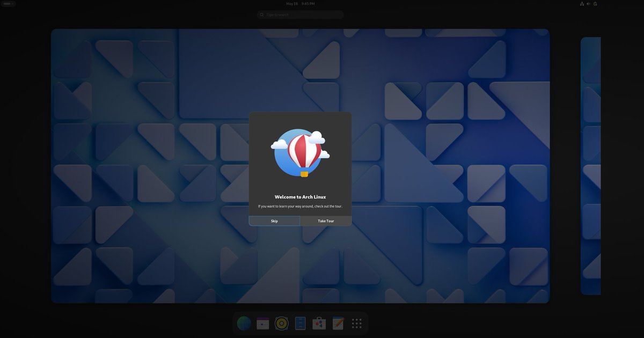Show all applications grid
Image resolution: width=644 pixels, height=338 pixels.
click(x=357, y=323)
